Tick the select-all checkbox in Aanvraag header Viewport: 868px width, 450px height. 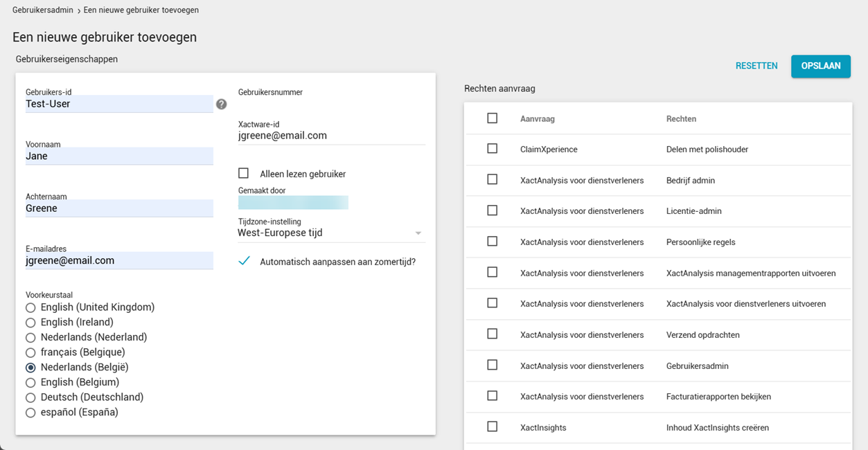[x=493, y=118]
